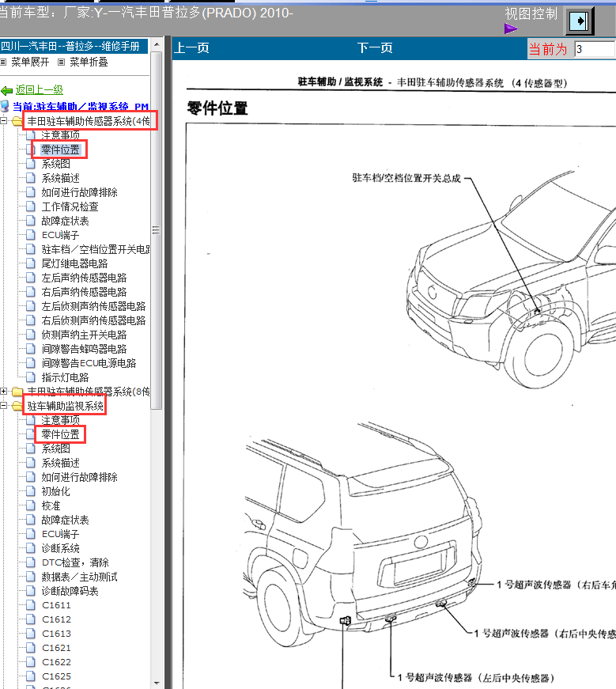Open 间隙警告ECU电源电路 item
The width and height of the screenshot is (616, 689).
[89, 363]
